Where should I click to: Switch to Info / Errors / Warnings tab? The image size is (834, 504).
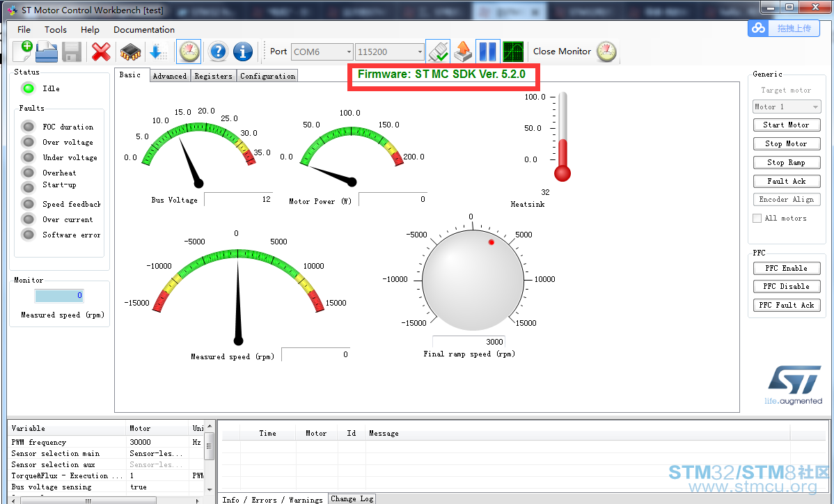click(x=272, y=500)
